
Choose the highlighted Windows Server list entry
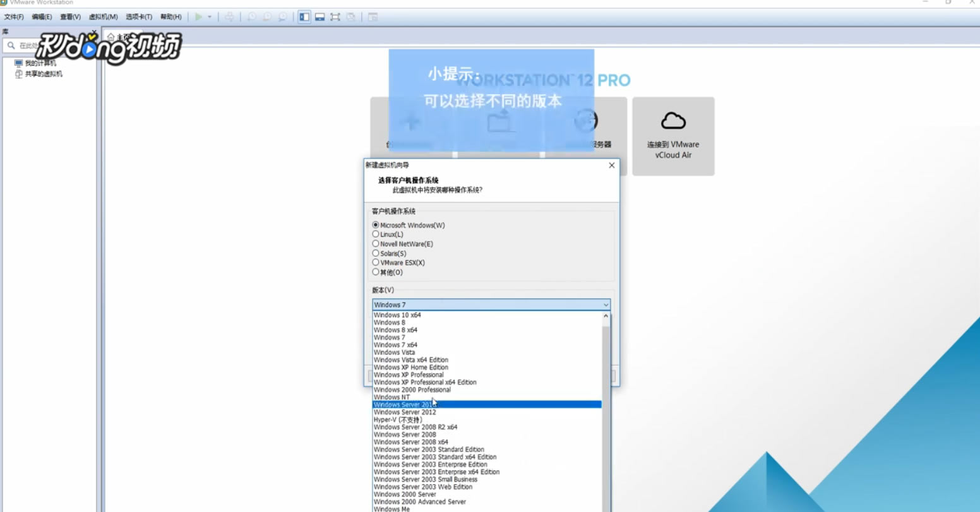(487, 405)
